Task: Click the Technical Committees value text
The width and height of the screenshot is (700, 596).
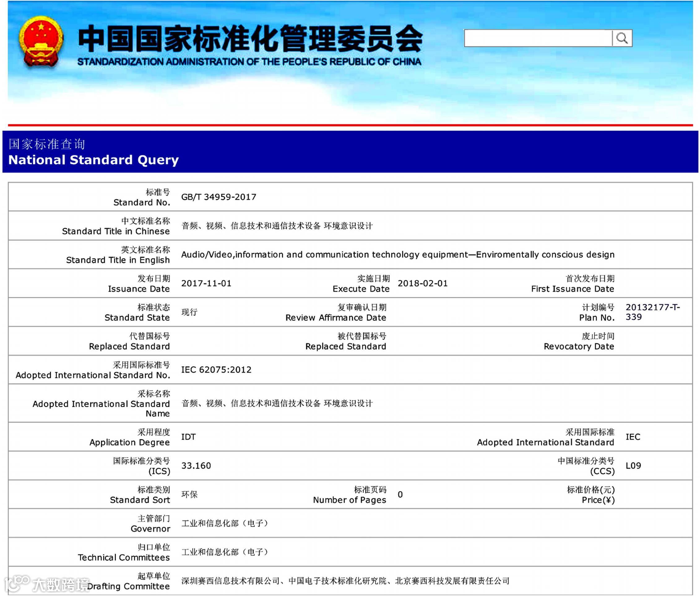Action: (x=225, y=552)
